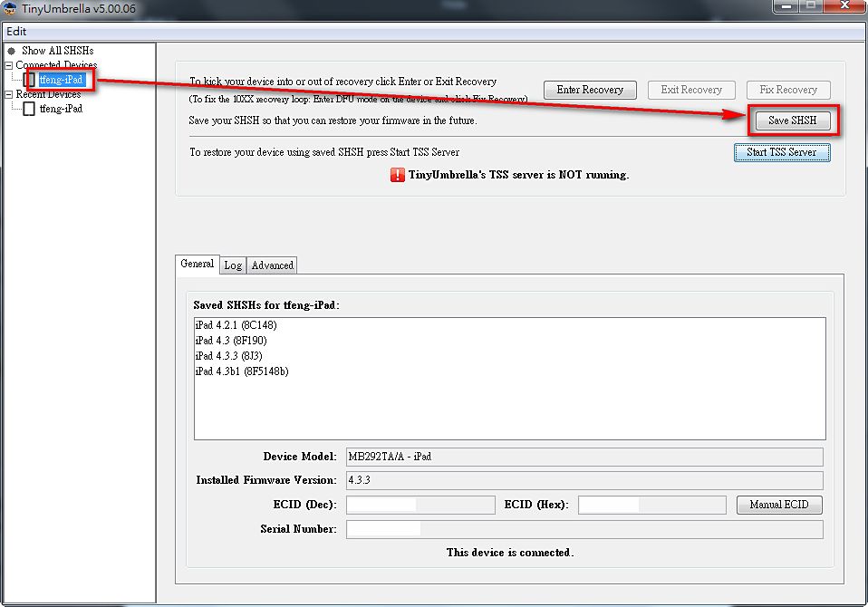The height and width of the screenshot is (607, 868).
Task: Select tfeng-iPad under Connected Devices
Action: click(x=61, y=80)
